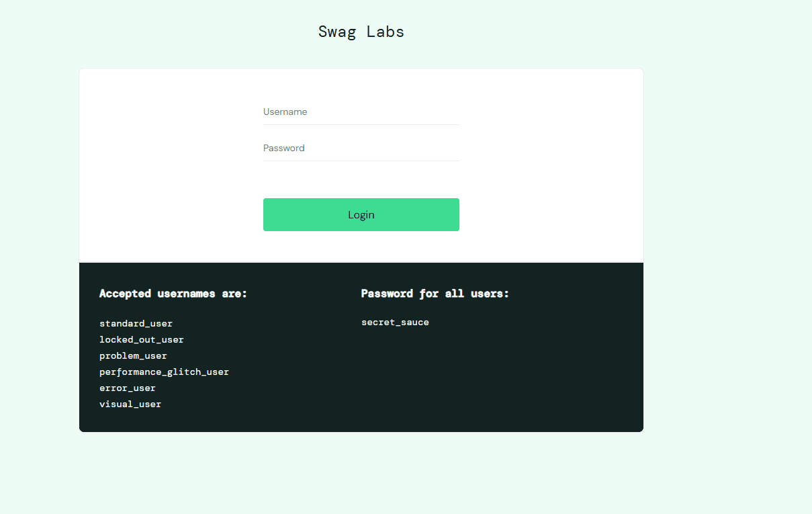Image resolution: width=812 pixels, height=514 pixels.
Task: Select the secret_sauce password text
Action: pyautogui.click(x=395, y=322)
